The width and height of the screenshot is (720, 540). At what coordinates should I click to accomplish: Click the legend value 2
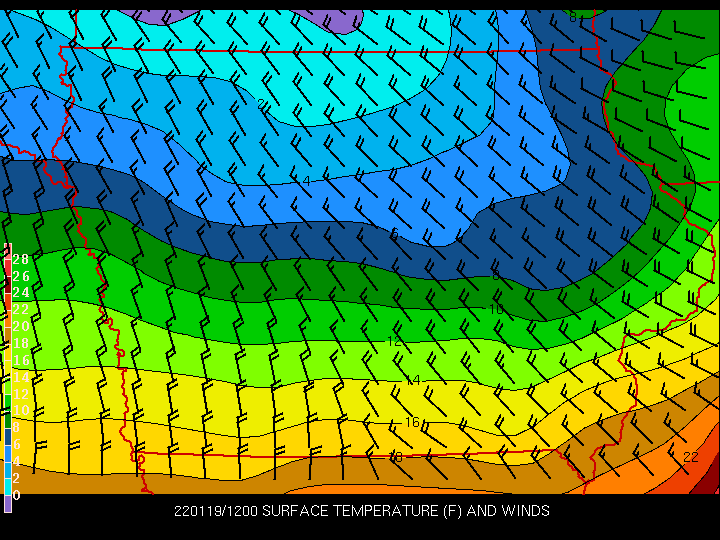(16, 478)
